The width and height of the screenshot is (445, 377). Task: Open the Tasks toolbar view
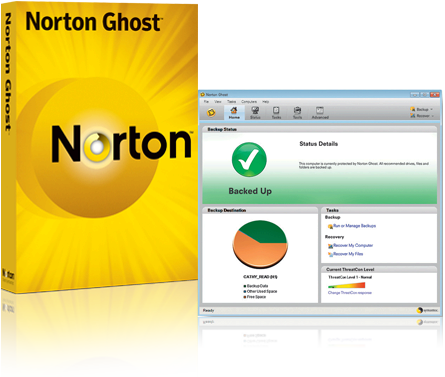coord(276,113)
